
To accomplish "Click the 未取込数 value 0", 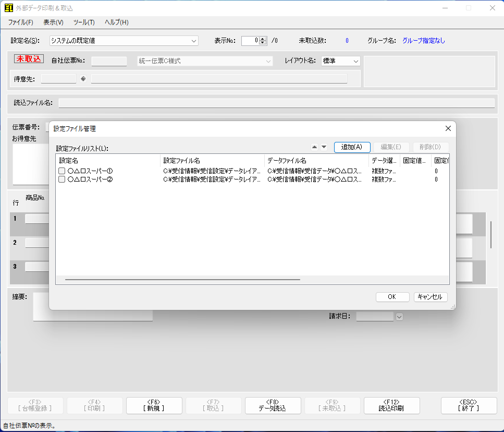I will 347,41.
